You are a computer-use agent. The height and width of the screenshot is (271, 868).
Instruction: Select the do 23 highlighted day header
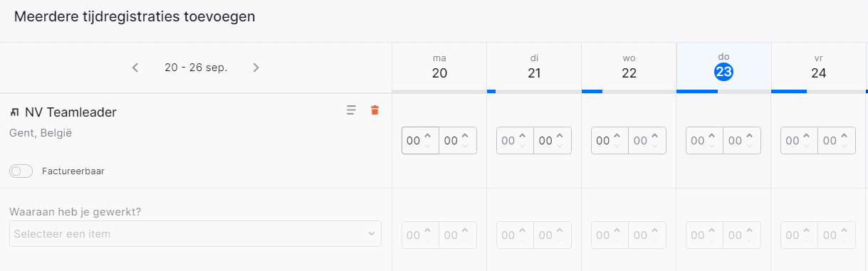coord(723,66)
